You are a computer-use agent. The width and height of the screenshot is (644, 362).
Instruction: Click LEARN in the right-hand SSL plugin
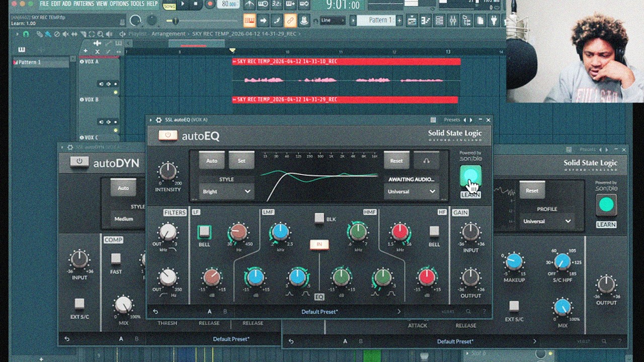606,205
